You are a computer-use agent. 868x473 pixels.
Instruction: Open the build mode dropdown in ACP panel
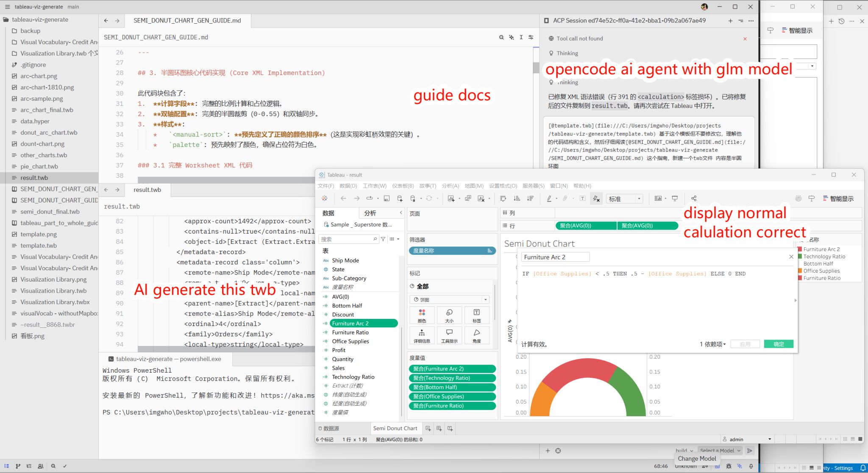click(684, 451)
